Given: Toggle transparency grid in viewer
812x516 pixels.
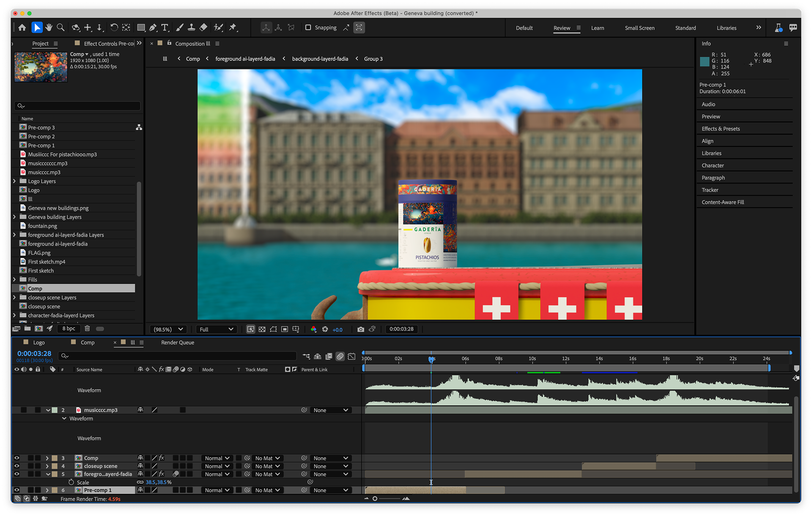Looking at the screenshot, I should (x=262, y=329).
